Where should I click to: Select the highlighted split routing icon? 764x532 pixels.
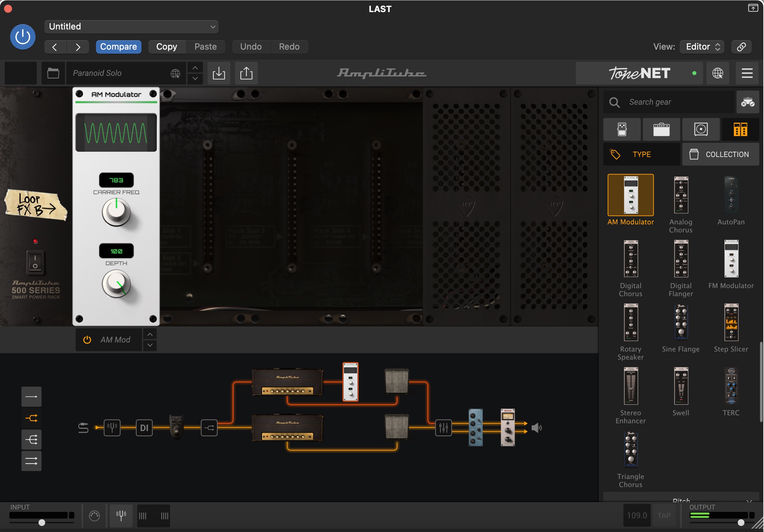(x=32, y=418)
